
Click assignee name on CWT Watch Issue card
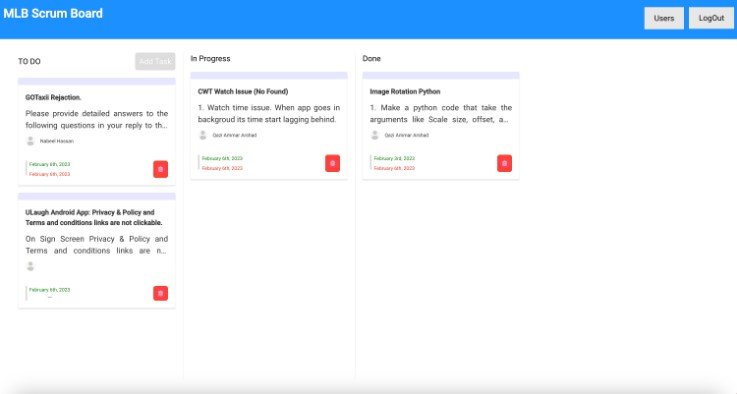(235, 135)
